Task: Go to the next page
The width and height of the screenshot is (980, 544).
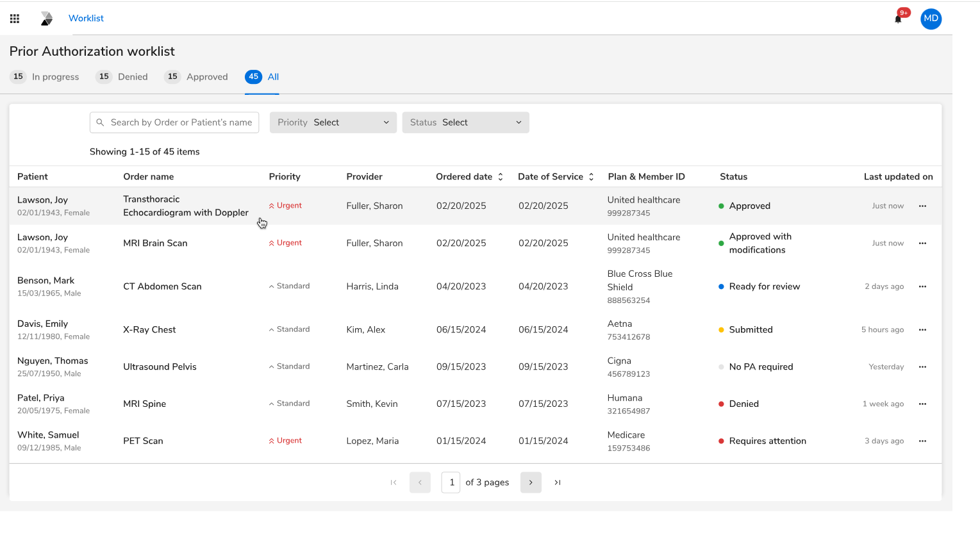Action: pos(531,482)
